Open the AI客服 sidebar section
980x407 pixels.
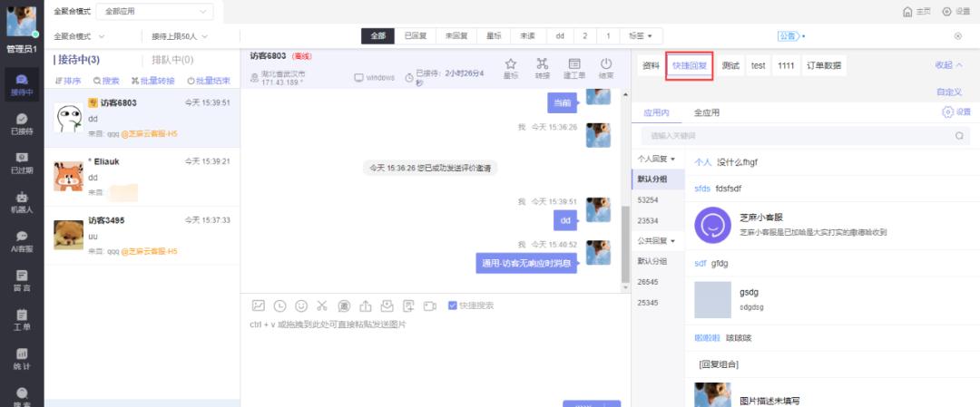pos(22,241)
